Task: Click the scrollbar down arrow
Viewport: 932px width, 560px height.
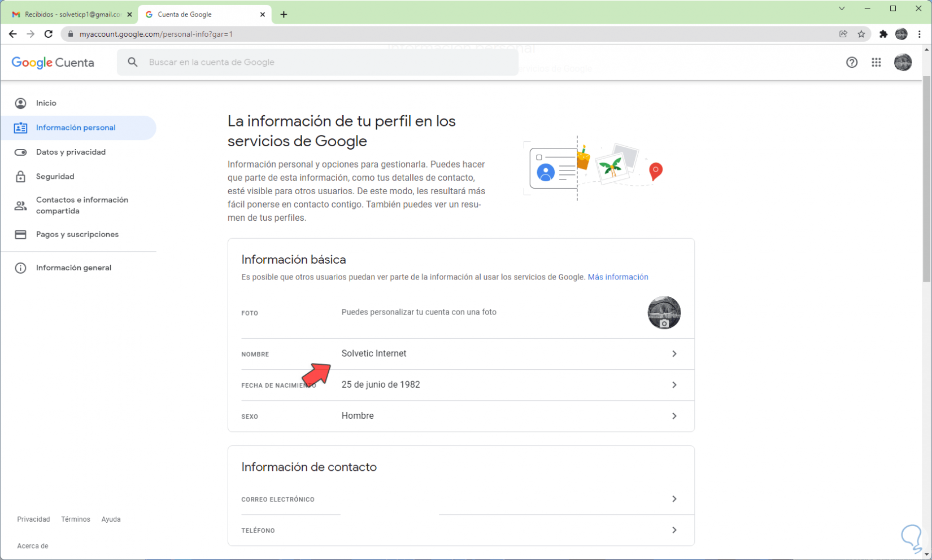Action: coord(926,555)
